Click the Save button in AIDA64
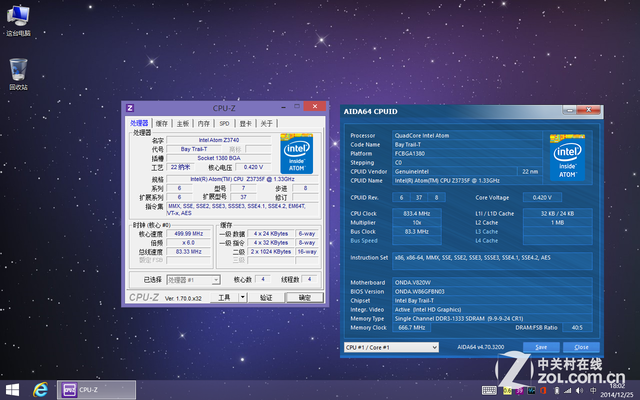Image resolution: width=640 pixels, height=400 pixels. coord(541,347)
